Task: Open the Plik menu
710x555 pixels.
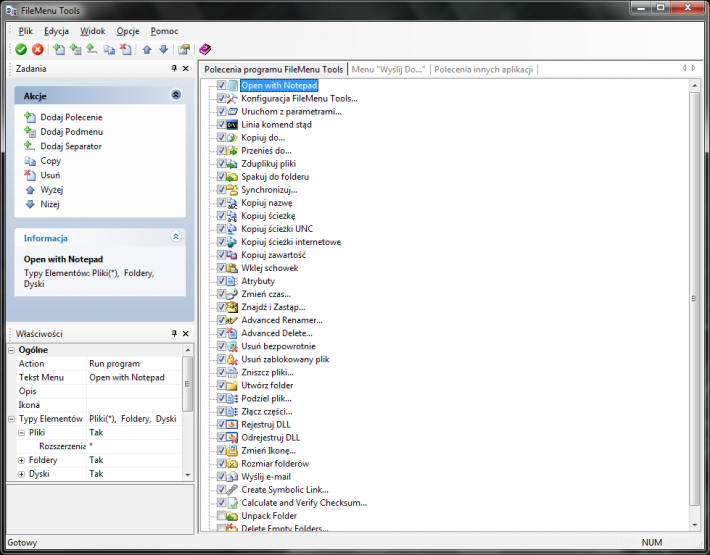Action: click(x=25, y=31)
